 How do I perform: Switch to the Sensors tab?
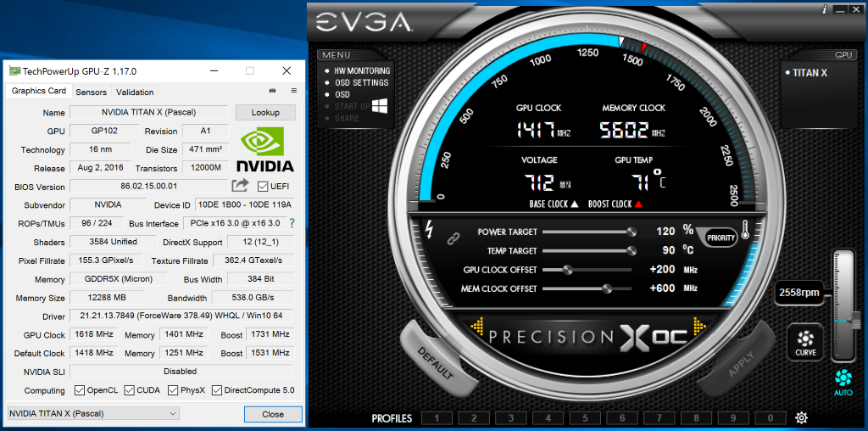(x=92, y=92)
